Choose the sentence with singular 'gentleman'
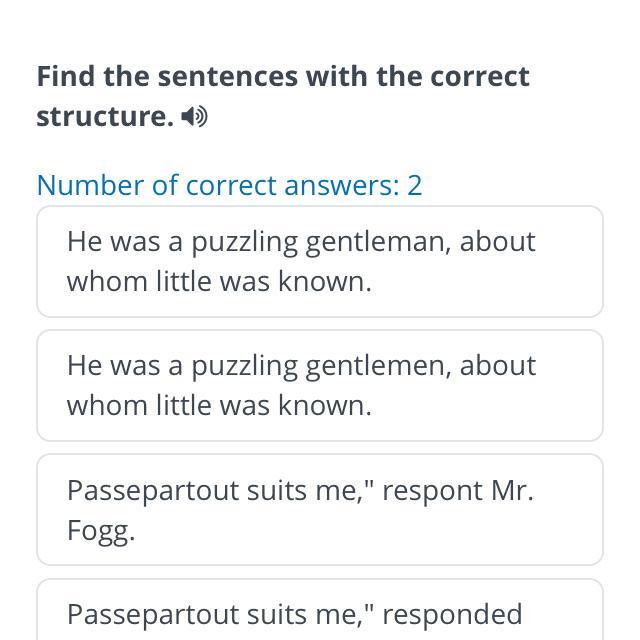This screenshot has height=640, width=640. click(320, 261)
